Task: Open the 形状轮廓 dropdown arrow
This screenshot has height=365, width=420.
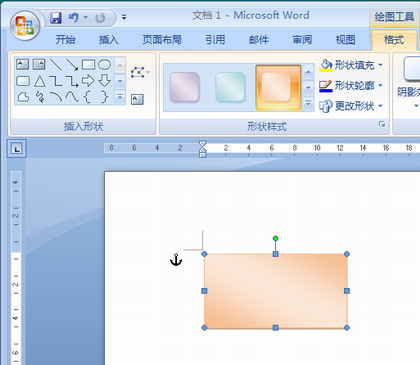Action: [380, 86]
